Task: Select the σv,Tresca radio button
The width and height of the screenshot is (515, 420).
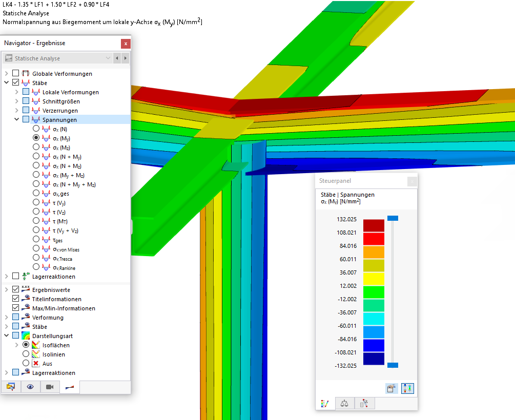Action: point(36,258)
